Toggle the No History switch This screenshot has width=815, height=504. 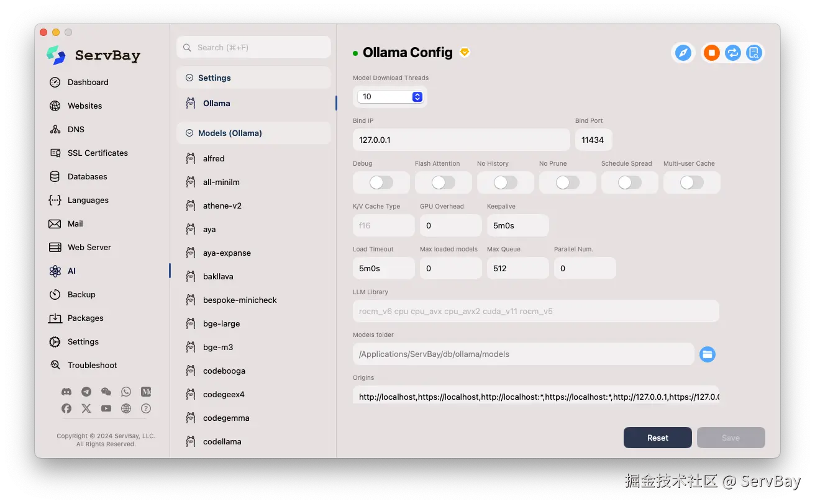point(506,182)
